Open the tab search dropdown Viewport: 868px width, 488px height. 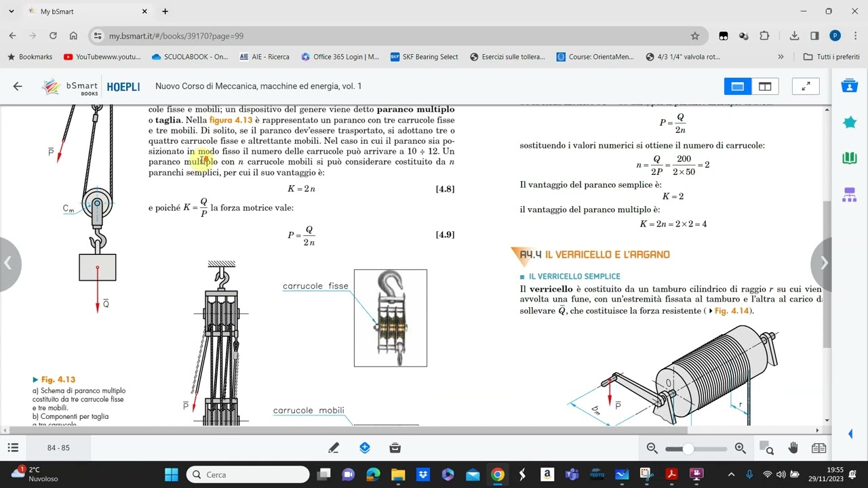(x=11, y=12)
